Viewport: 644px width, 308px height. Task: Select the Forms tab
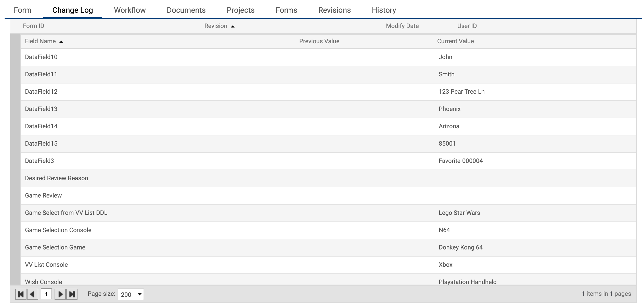pos(286,10)
